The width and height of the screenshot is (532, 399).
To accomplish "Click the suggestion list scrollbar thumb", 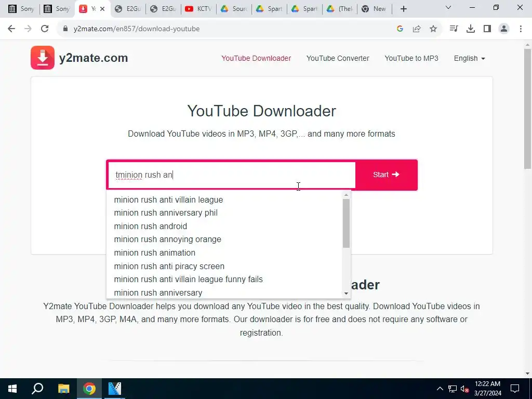I will tap(346, 223).
